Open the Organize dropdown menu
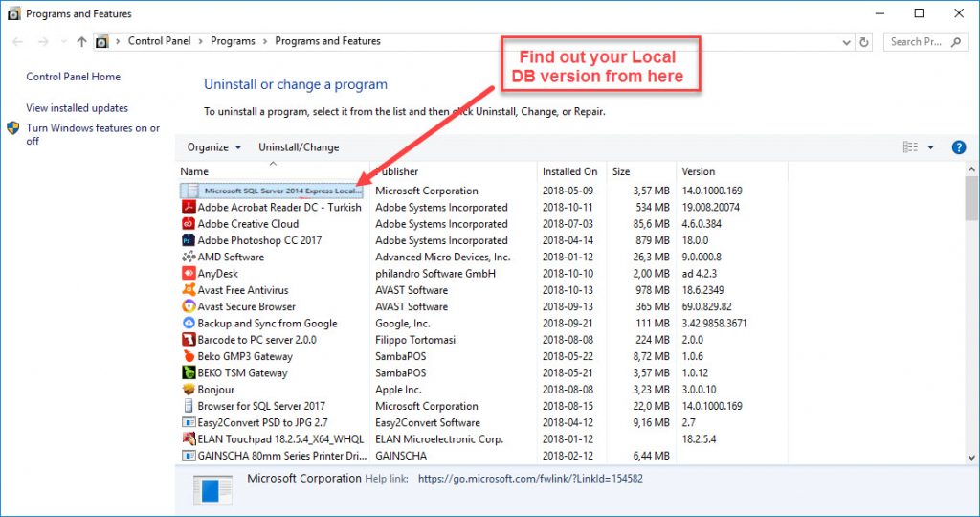The image size is (980, 517). pyautogui.click(x=214, y=147)
